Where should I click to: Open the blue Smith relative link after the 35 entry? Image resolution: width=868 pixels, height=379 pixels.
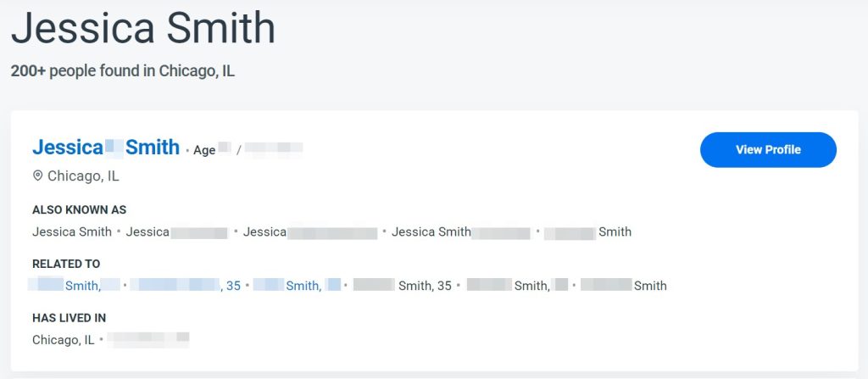point(297,286)
